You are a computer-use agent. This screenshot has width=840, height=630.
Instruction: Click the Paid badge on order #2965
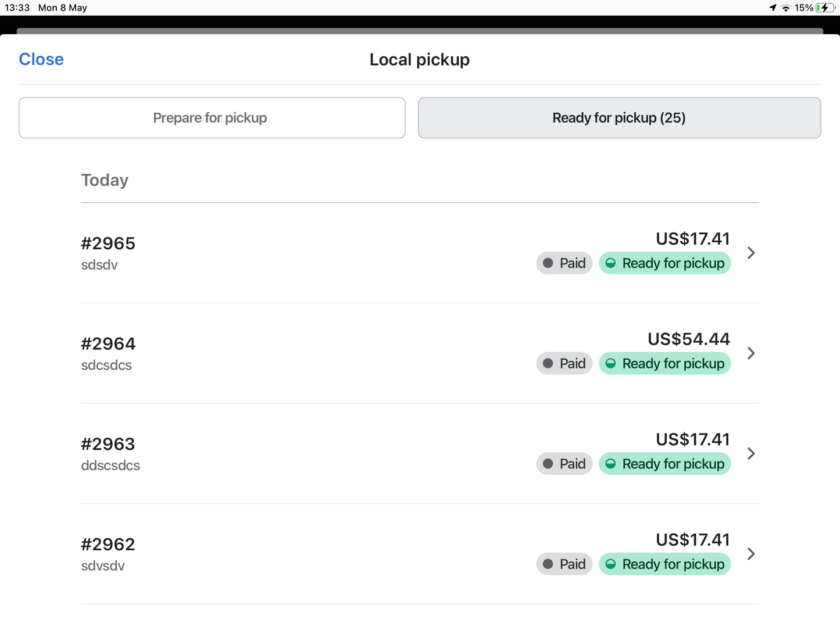(564, 263)
